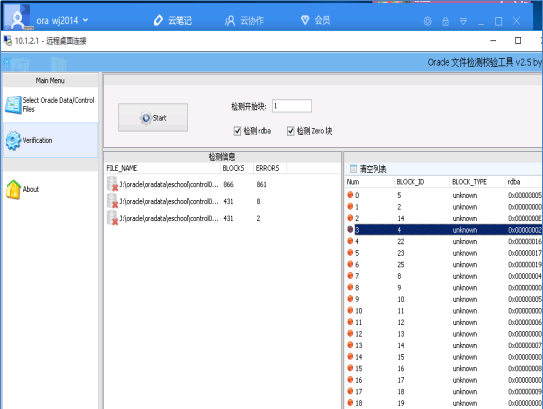This screenshot has height=409, width=543.
Task: Open the triangle dropdown menu in header
Action: (x=463, y=21)
